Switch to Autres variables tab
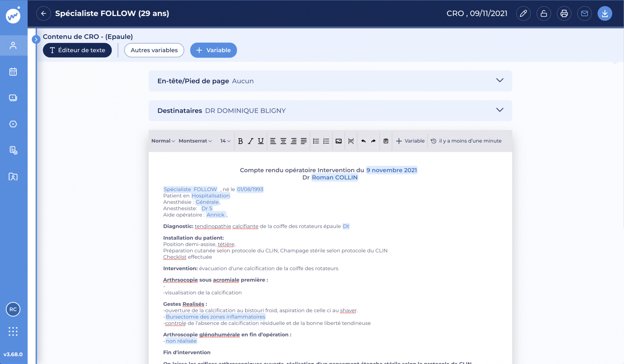The height and width of the screenshot is (364, 624). [x=154, y=50]
